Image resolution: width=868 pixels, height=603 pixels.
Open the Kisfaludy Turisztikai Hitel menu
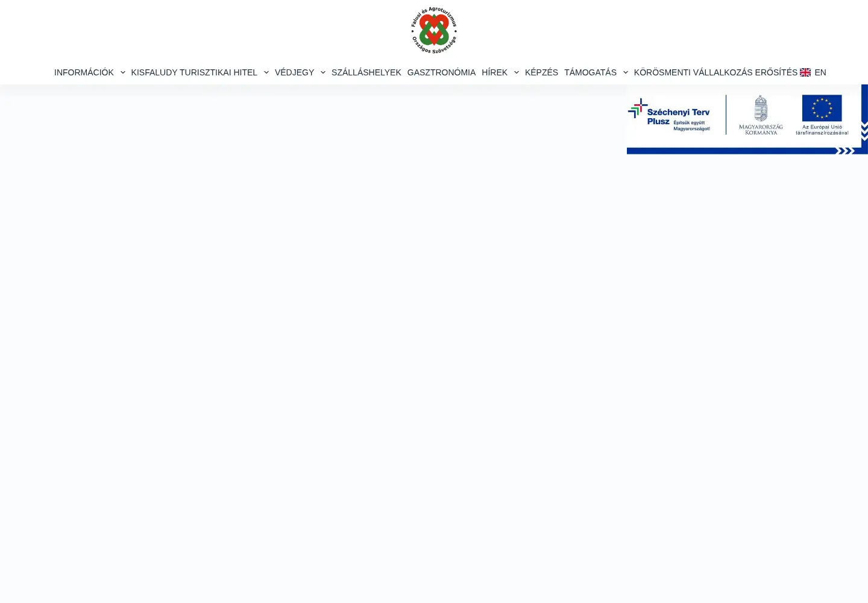point(194,72)
